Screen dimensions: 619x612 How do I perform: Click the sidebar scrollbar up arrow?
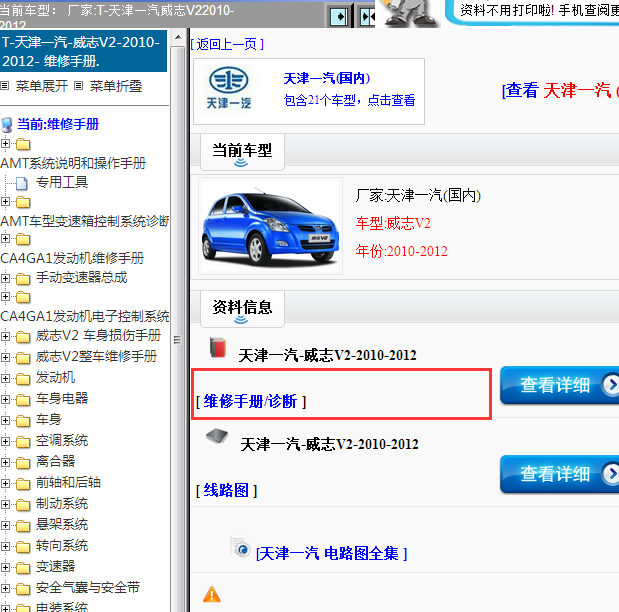click(x=178, y=38)
